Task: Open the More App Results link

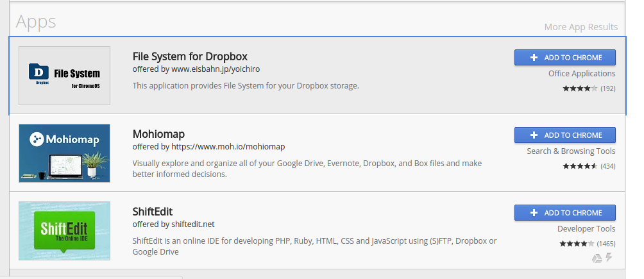Action: pyautogui.click(x=580, y=27)
